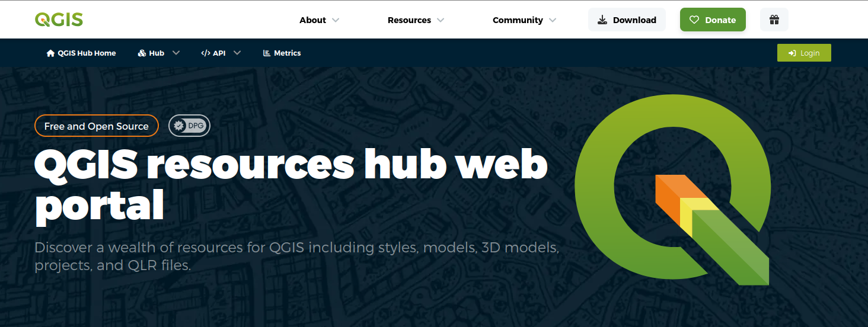The width and height of the screenshot is (868, 327).
Task: Click the green Donate button
Action: (x=713, y=20)
